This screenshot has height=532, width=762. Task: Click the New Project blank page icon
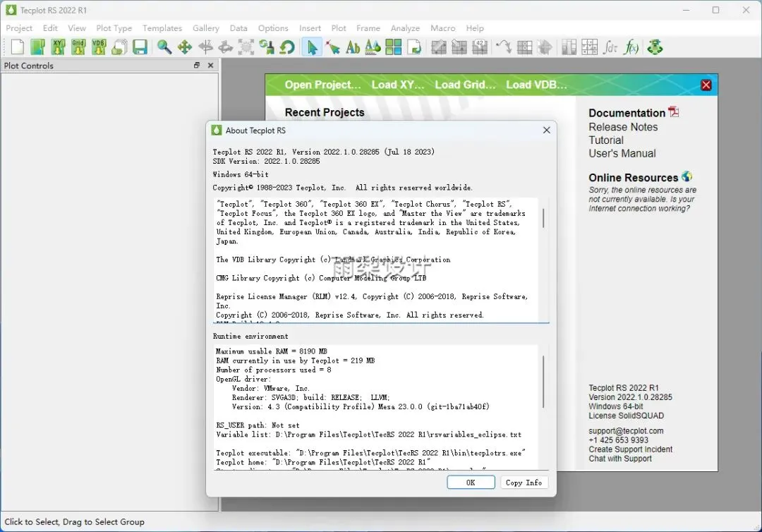pyautogui.click(x=17, y=47)
